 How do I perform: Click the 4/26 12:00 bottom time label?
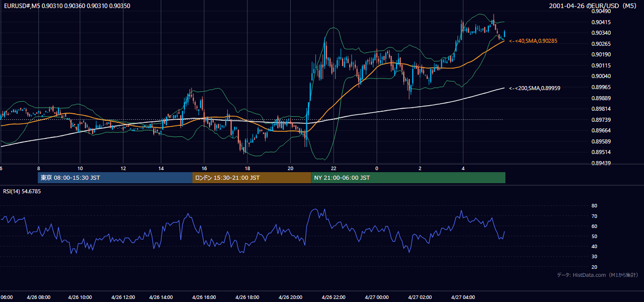(x=123, y=297)
